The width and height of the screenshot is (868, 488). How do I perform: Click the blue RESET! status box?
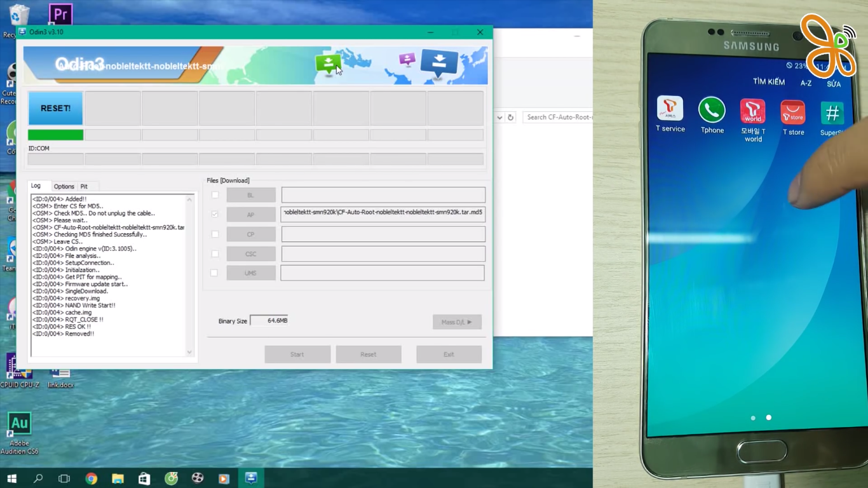click(x=55, y=108)
